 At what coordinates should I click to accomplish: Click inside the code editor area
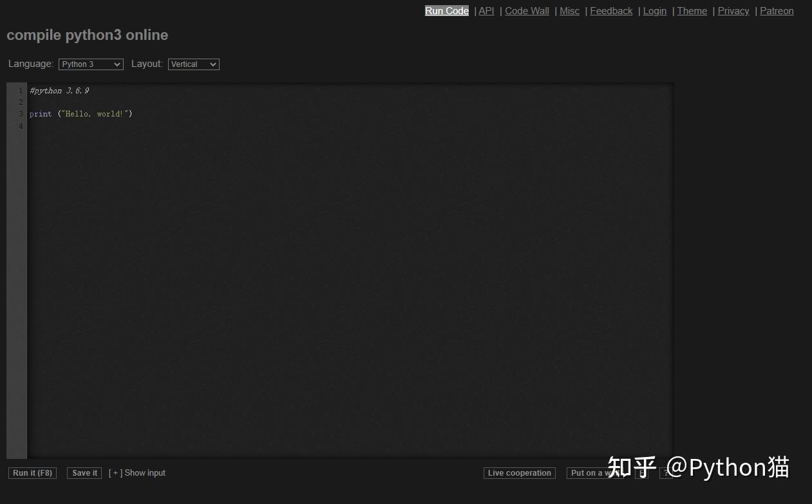(x=322, y=257)
